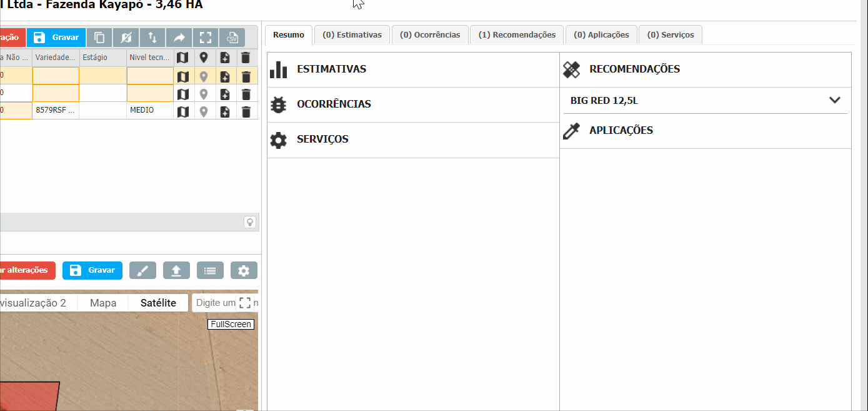Select the brush drawing tool above the map
The width and height of the screenshot is (868, 411).
(x=142, y=270)
